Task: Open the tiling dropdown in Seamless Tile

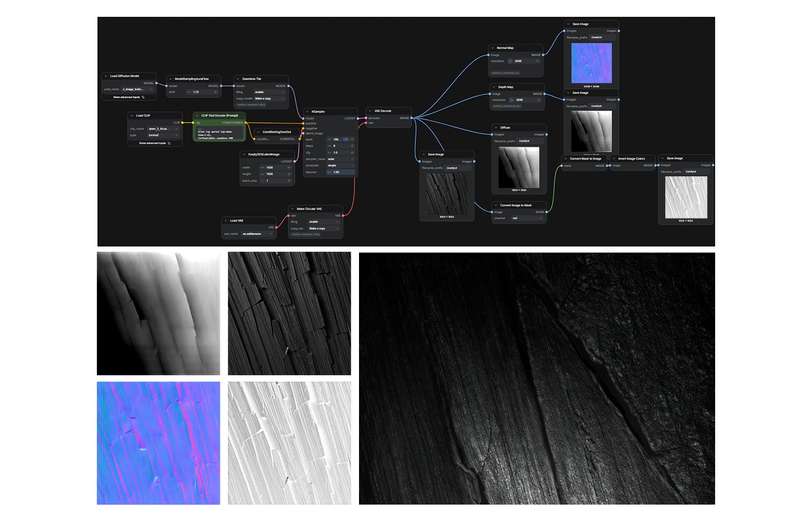Action: (269, 92)
